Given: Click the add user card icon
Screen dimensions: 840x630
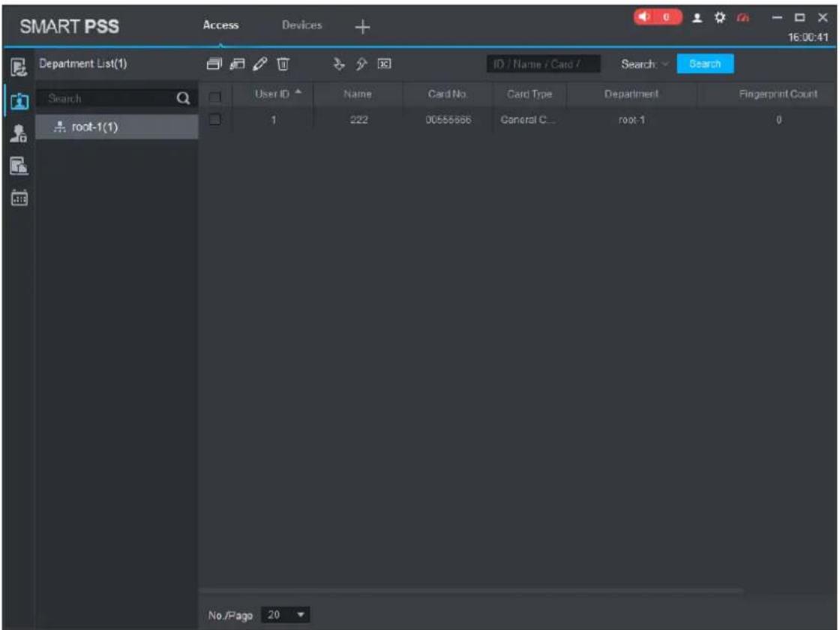Looking at the screenshot, I should tap(214, 64).
